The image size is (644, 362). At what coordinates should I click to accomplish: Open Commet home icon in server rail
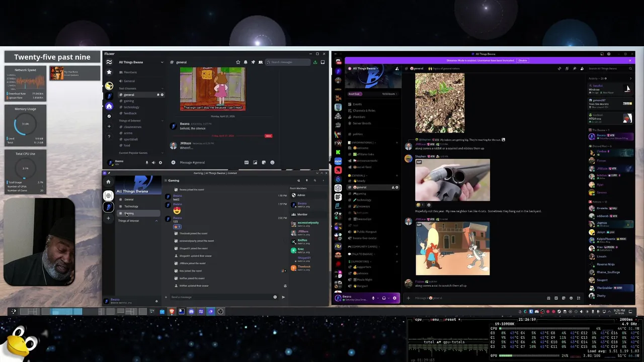coord(108,182)
